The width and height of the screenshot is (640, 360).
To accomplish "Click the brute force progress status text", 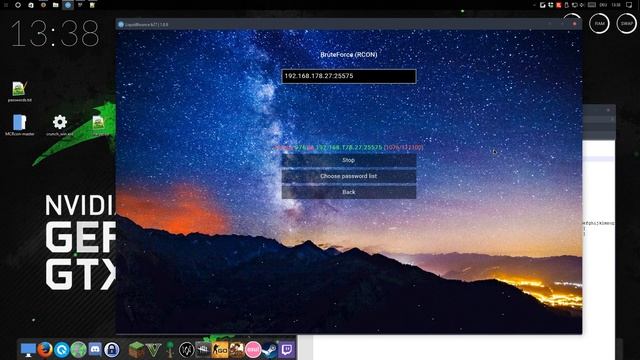I will pyautogui.click(x=349, y=147).
